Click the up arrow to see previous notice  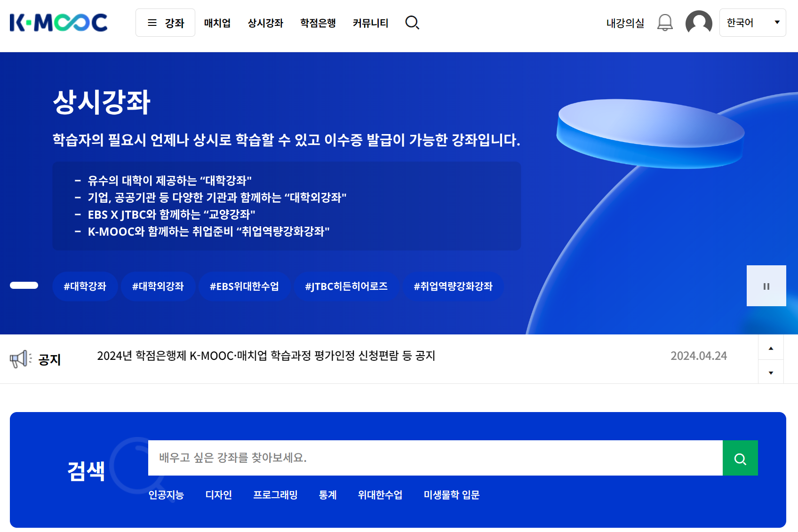tap(771, 348)
